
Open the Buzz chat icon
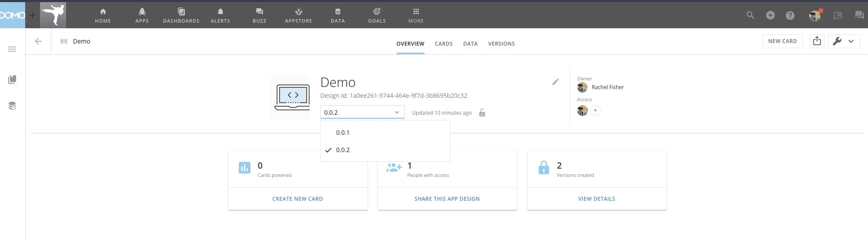pyautogui.click(x=260, y=12)
